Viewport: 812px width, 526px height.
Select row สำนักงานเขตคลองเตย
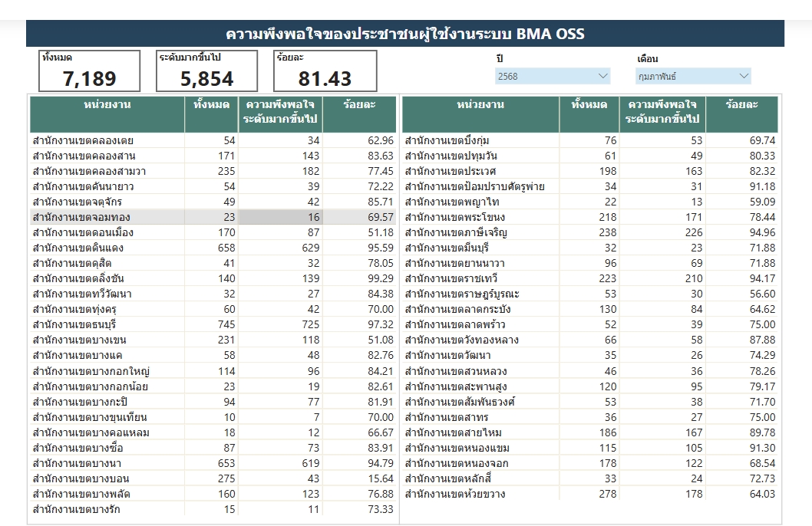(x=213, y=140)
